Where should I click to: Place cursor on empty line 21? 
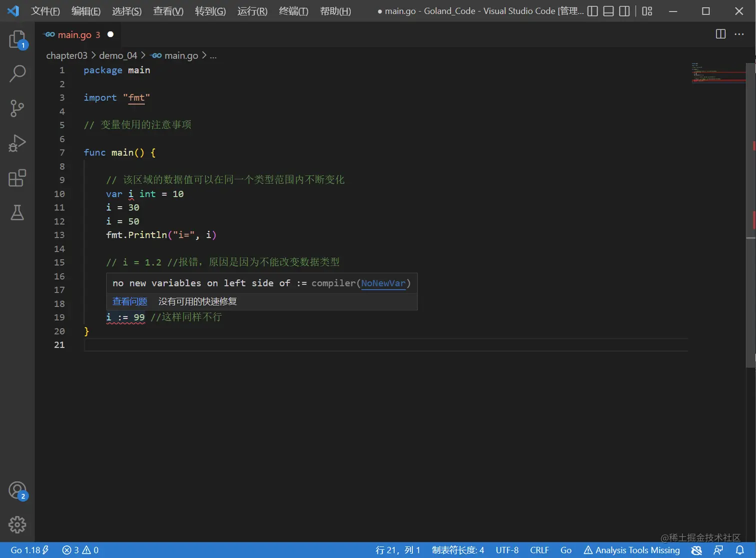(385, 345)
